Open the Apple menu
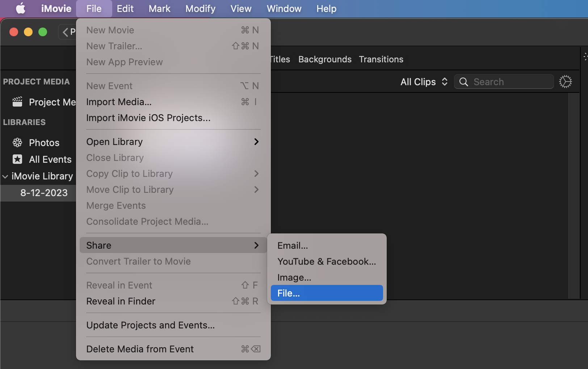 tap(21, 8)
